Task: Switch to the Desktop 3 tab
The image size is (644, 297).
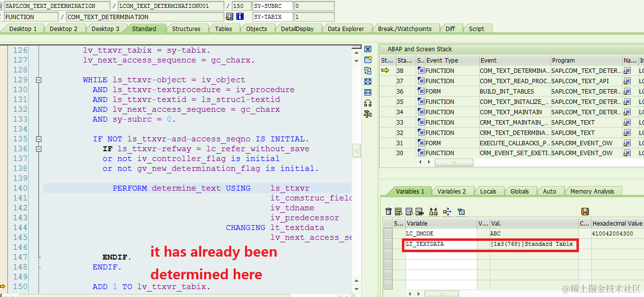Action: tap(106, 29)
